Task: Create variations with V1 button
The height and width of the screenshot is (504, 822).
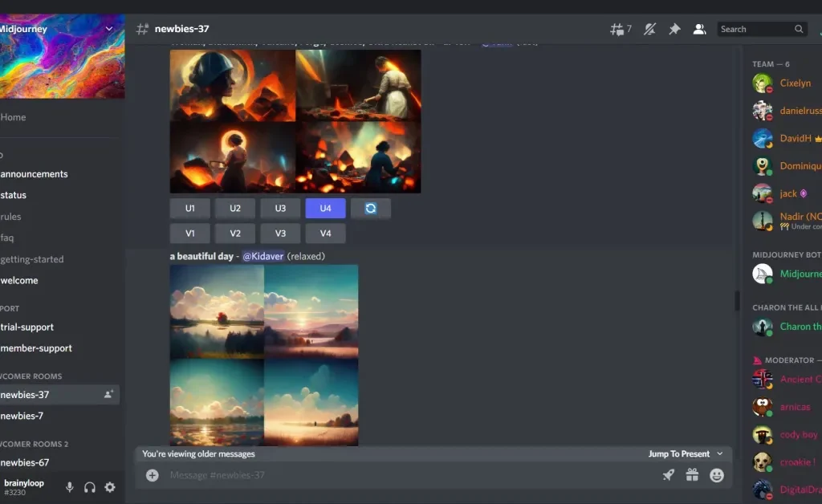Action: 189,233
